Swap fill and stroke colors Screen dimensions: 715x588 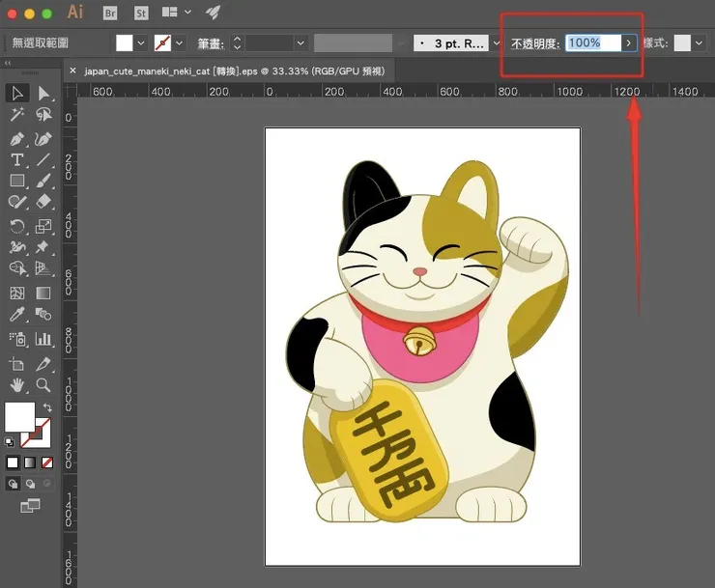47,407
